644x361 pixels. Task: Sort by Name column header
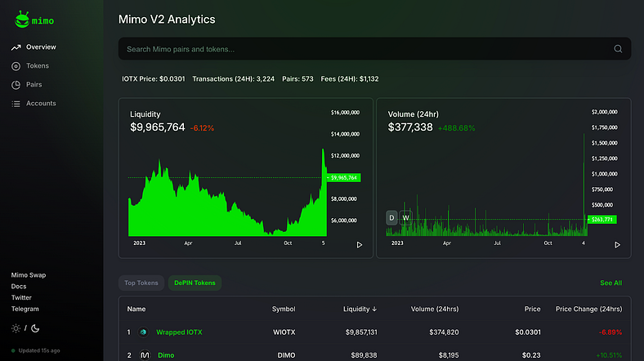click(136, 309)
